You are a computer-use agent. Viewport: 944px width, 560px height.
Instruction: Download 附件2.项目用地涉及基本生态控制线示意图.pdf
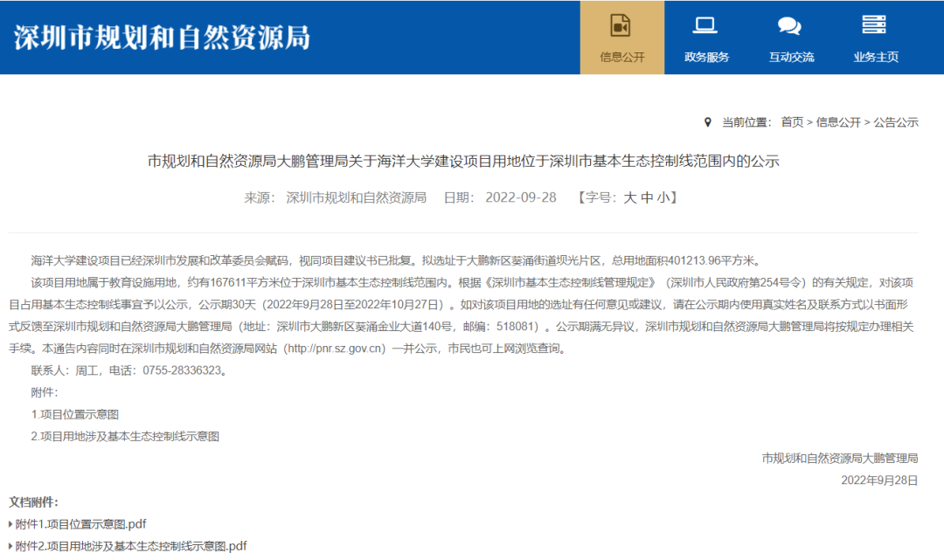(131, 546)
